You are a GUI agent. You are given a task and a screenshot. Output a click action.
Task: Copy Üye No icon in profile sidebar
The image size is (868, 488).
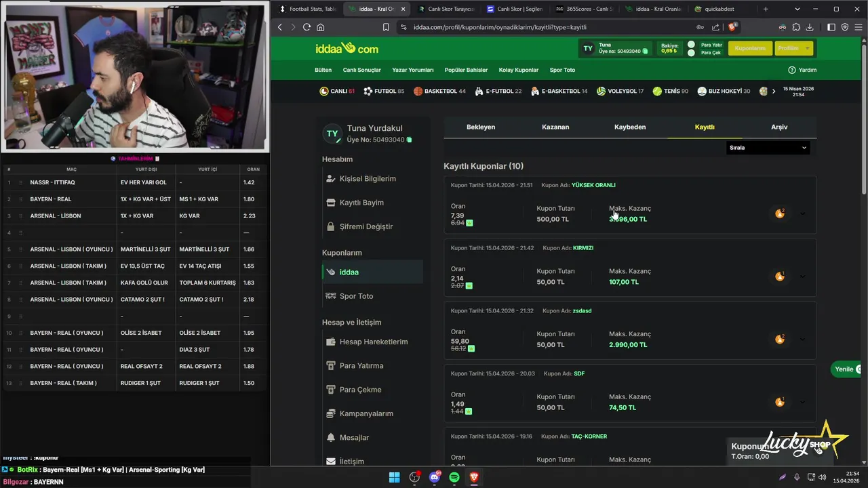(x=409, y=140)
